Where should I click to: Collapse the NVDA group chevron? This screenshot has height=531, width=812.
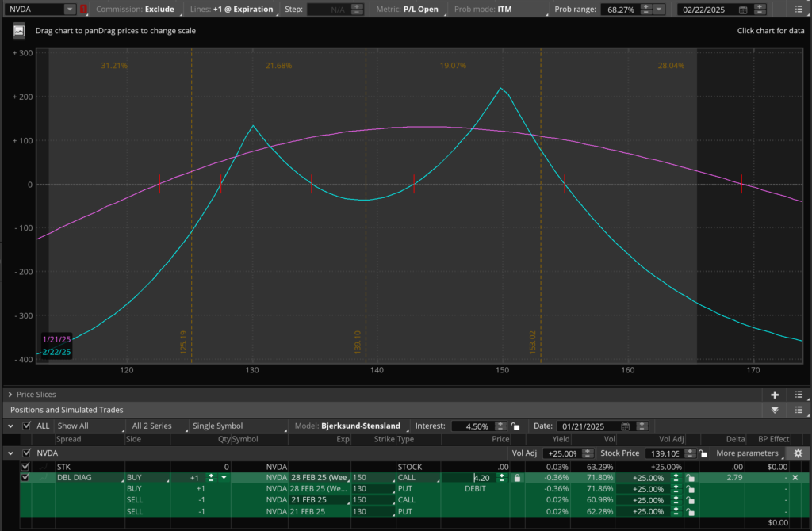[x=10, y=453]
